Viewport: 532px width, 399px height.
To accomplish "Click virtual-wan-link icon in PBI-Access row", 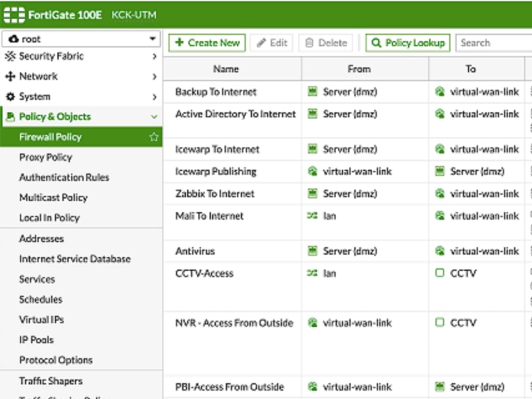I will click(x=312, y=386).
